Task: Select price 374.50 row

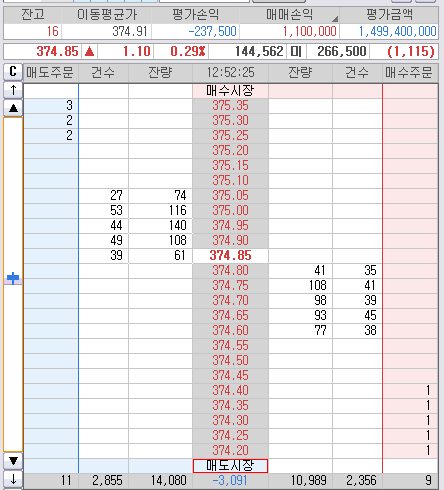Action: pos(230,360)
